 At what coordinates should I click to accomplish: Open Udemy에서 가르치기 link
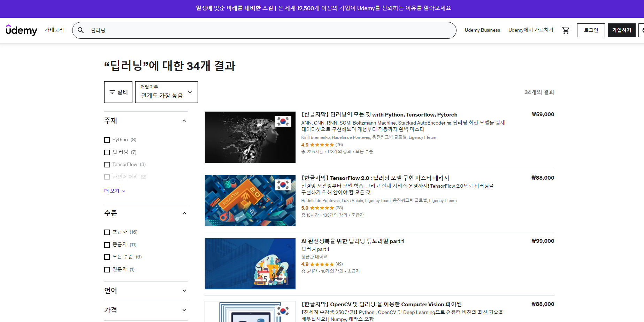coord(531,30)
